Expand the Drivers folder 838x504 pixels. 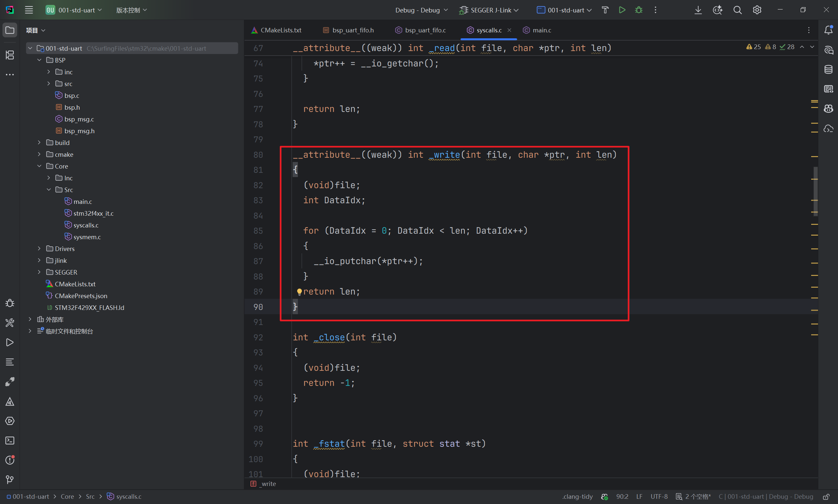click(x=39, y=249)
